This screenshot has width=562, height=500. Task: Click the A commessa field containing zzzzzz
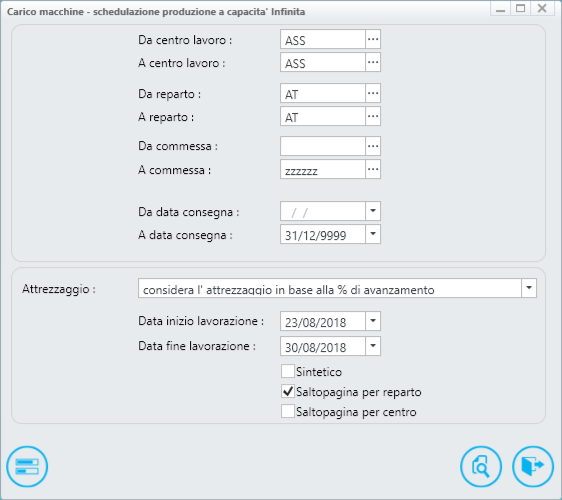323,169
